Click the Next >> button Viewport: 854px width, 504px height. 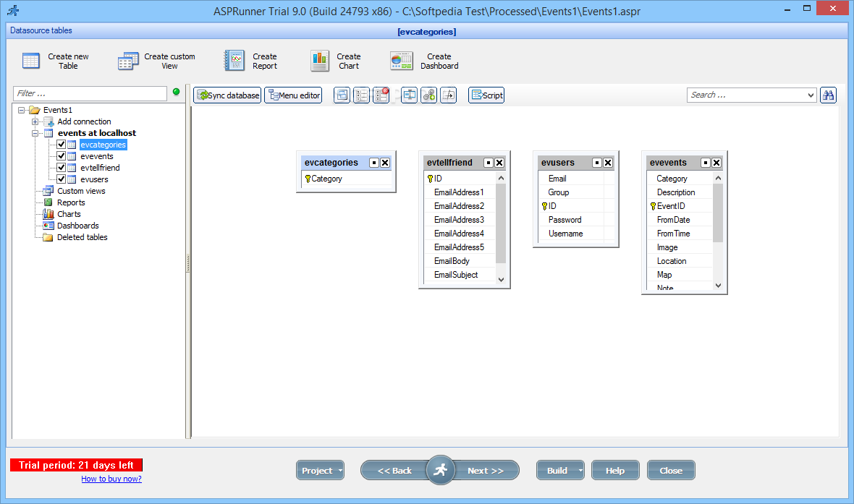[486, 470]
